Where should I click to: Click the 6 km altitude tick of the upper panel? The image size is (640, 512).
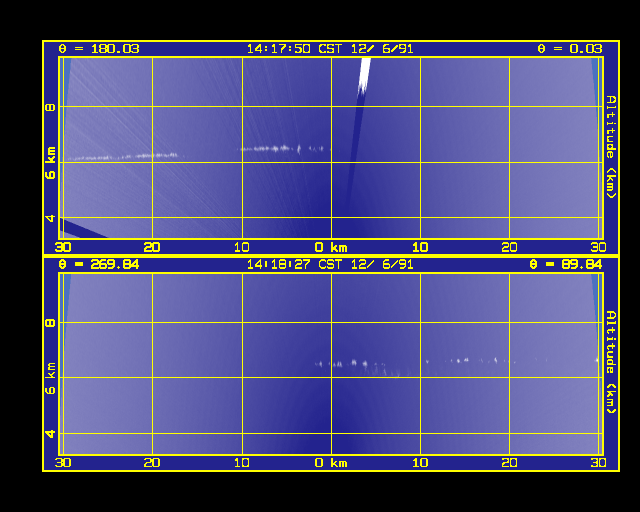coord(50,163)
